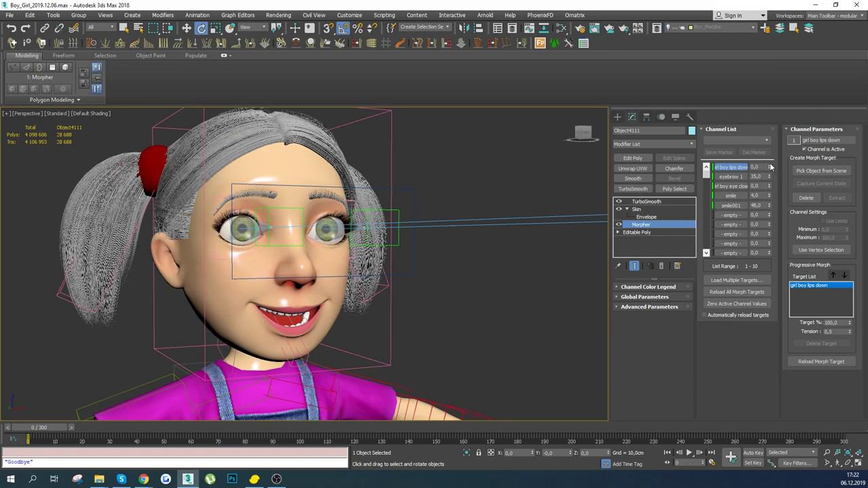
Task: Open the Utilities wrench panel tab
Action: pos(690,117)
